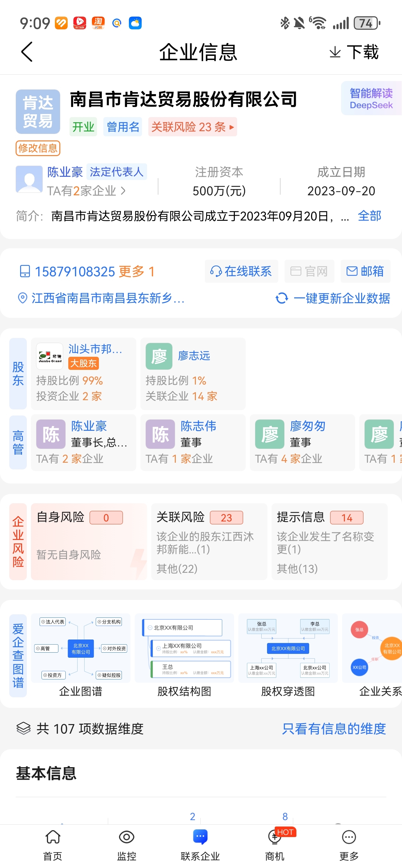Open executive 廖匆匆 card
Viewport: 402px width, 868px height.
pos(302,442)
